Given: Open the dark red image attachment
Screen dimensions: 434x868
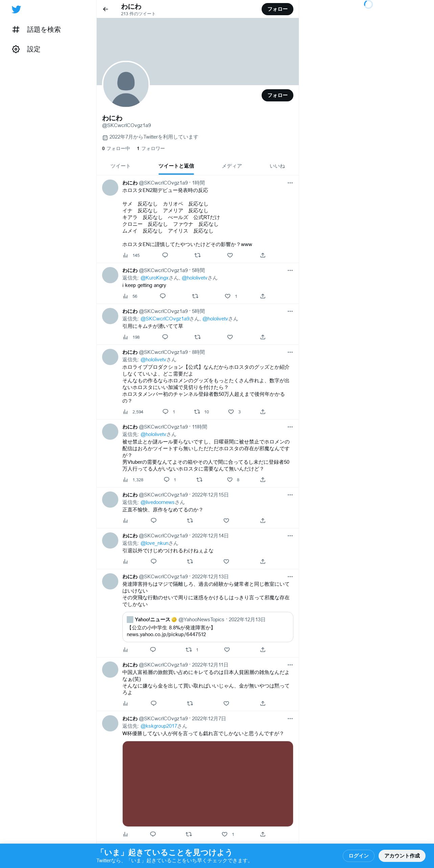Looking at the screenshot, I should 208,784.
